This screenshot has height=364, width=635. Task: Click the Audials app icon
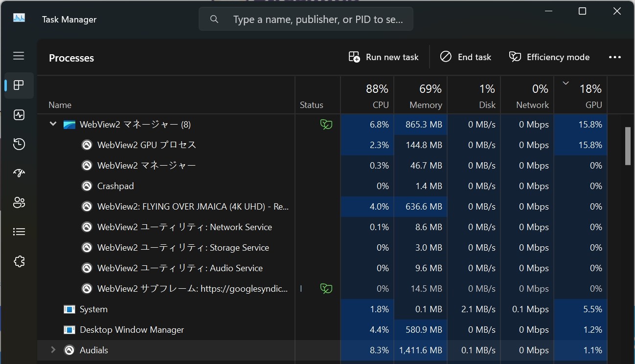coord(69,350)
